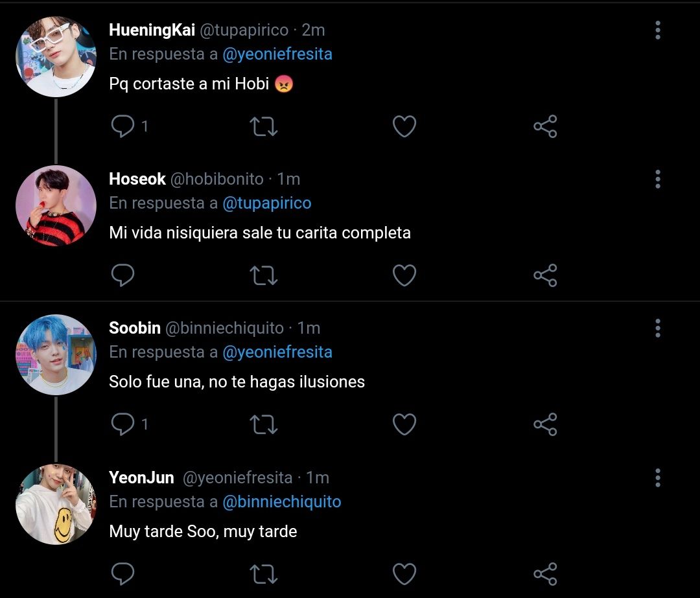Retweet Hoseok's reply tweet
This screenshot has width=700, height=598.
tap(263, 275)
